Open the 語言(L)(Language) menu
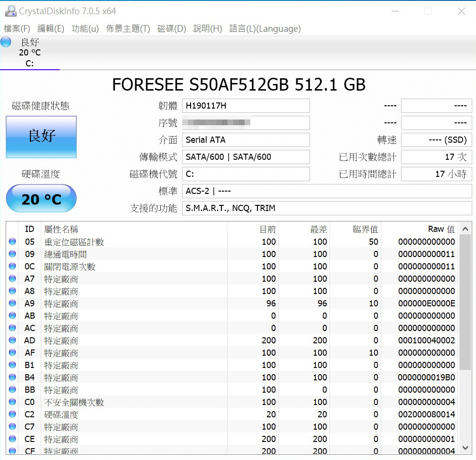The height and width of the screenshot is (460, 476). (x=265, y=28)
